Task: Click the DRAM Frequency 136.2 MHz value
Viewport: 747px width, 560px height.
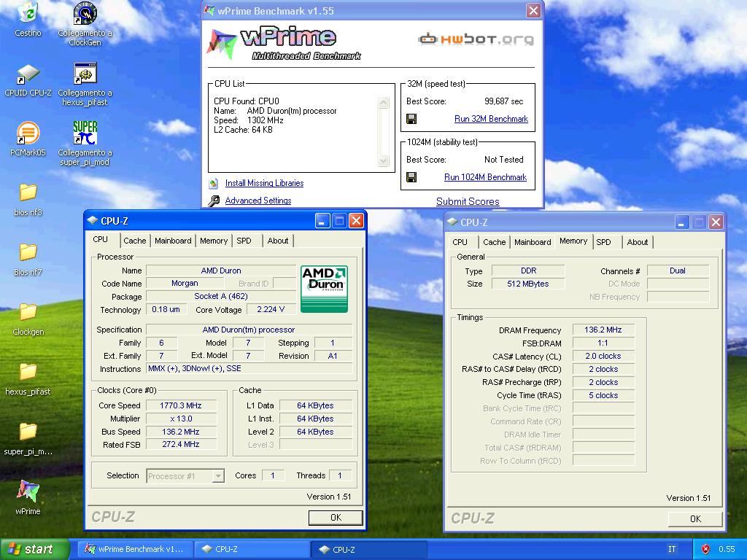Action: [603, 330]
